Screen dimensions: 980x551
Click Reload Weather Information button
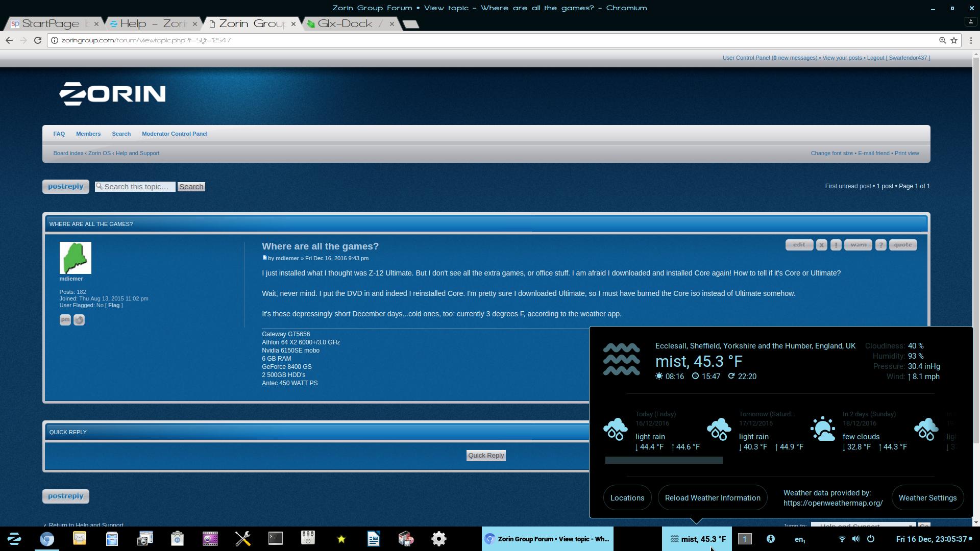713,498
